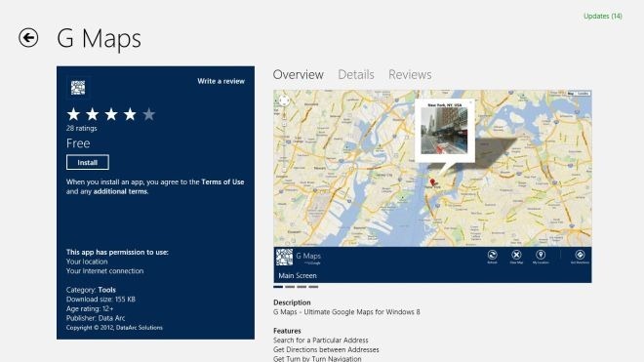
Task: Install the G Maps app
Action: tap(88, 162)
